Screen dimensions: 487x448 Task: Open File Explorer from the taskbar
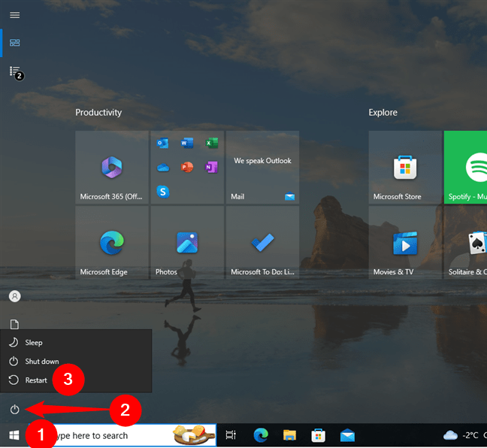pyautogui.click(x=289, y=435)
